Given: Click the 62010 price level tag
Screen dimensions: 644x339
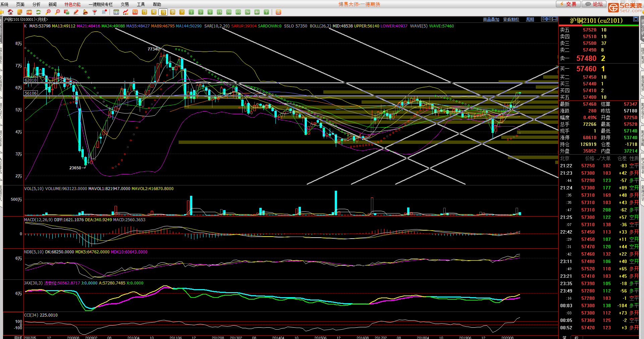Looking at the screenshot, I should coord(30,80).
